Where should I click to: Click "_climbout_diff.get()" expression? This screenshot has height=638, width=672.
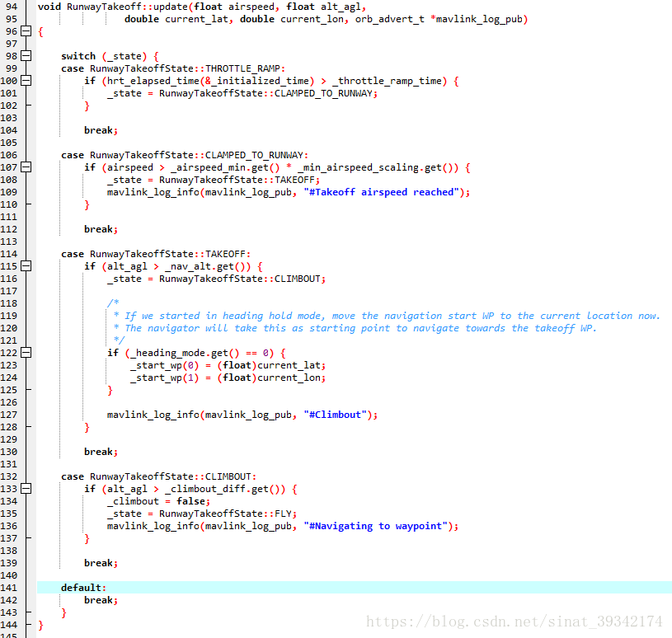[x=225, y=489]
